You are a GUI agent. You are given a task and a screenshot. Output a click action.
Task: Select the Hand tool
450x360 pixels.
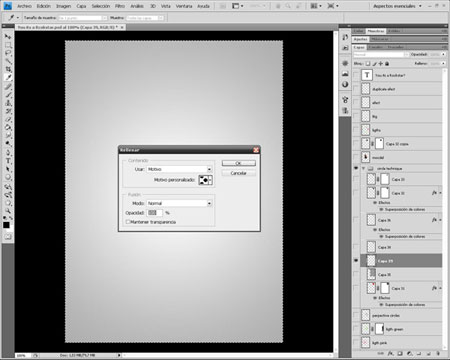8,203
